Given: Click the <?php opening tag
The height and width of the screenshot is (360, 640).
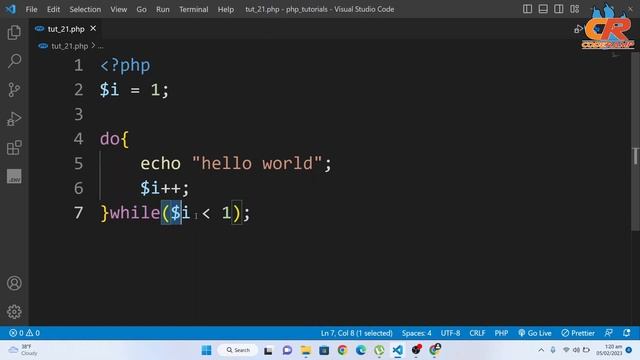Looking at the screenshot, I should [125, 65].
